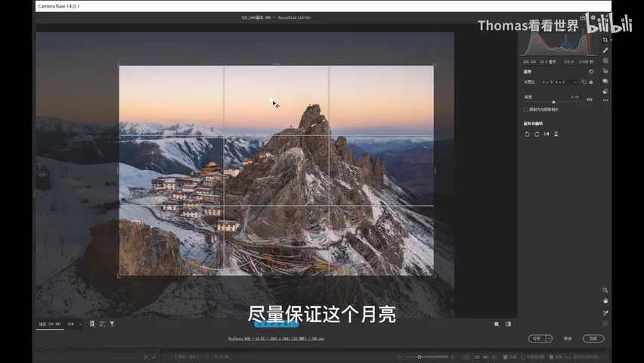644x363 pixels.
Task: Select the Healing brush tool
Action: point(605,50)
